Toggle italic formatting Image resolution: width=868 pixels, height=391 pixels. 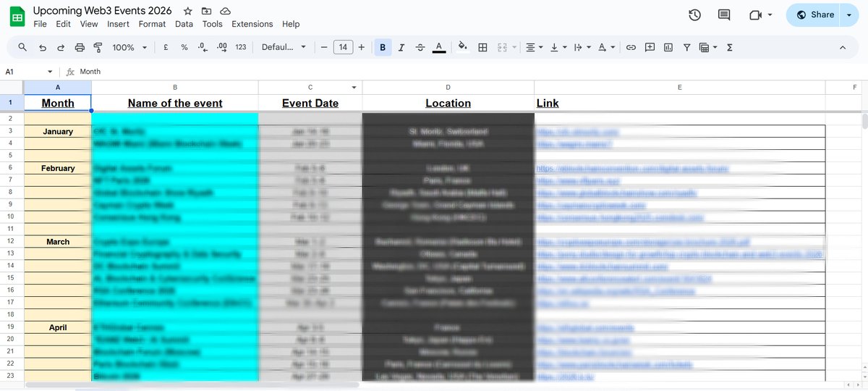click(401, 47)
